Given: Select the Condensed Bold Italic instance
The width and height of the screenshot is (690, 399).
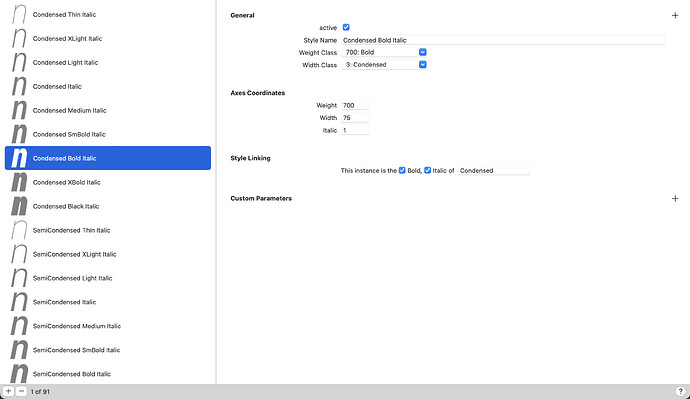Looking at the screenshot, I should tap(108, 158).
